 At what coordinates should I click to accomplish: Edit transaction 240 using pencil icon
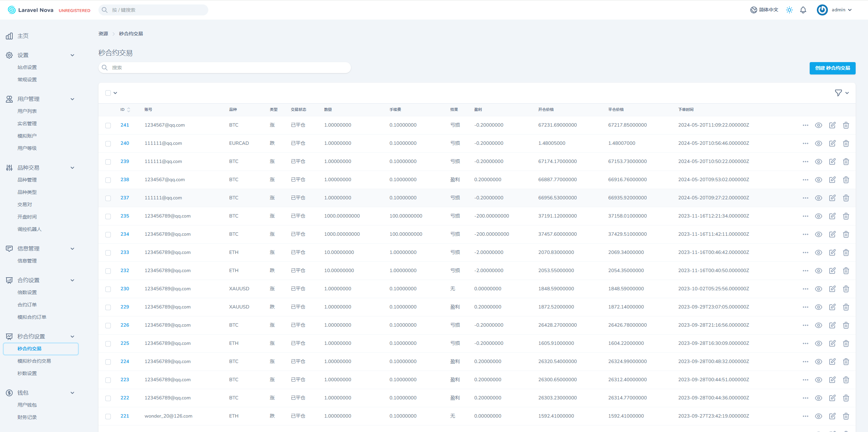[832, 143]
